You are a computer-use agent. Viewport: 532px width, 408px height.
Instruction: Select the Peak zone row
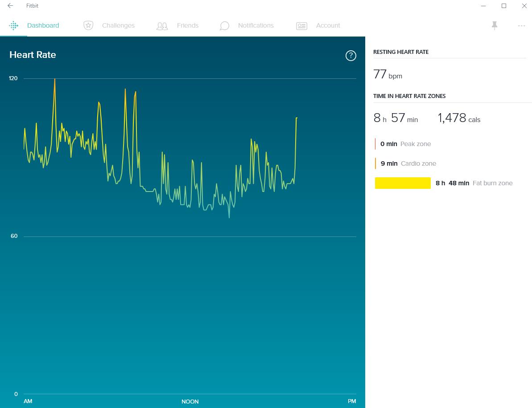coord(405,144)
